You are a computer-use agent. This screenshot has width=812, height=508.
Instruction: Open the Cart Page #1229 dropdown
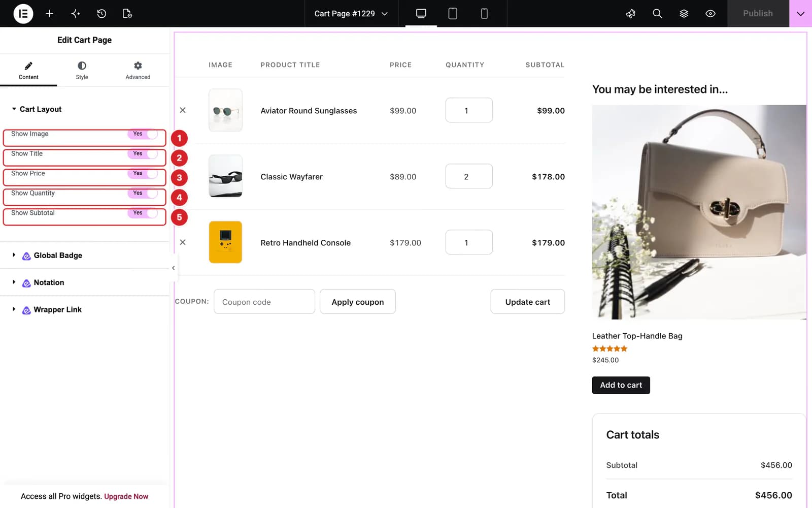click(351, 14)
